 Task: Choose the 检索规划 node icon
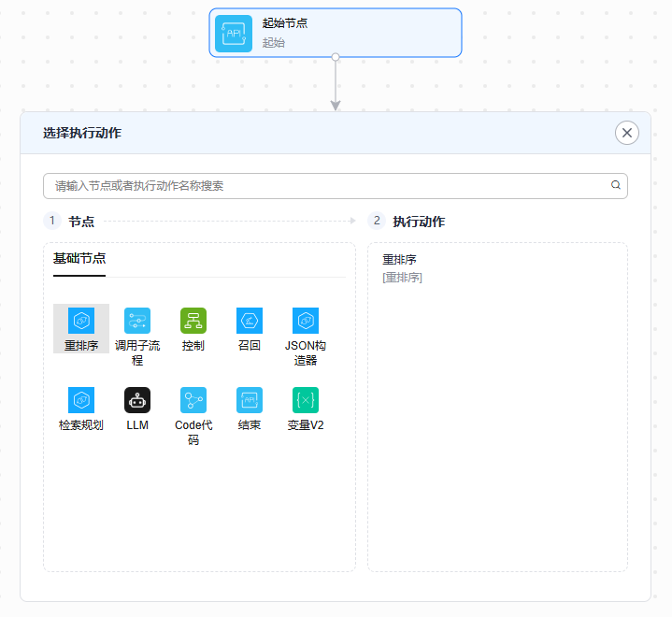click(x=81, y=400)
